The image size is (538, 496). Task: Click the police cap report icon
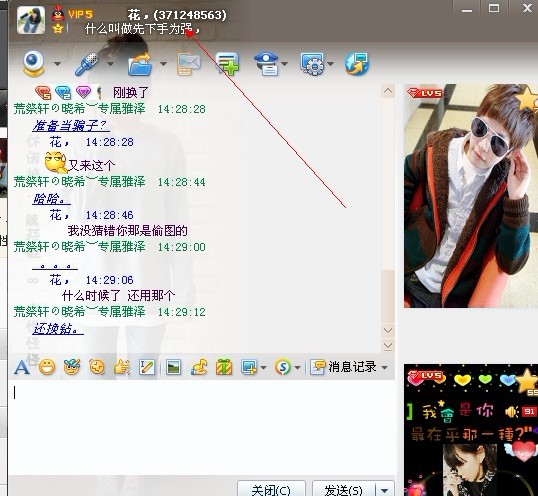tap(266, 64)
